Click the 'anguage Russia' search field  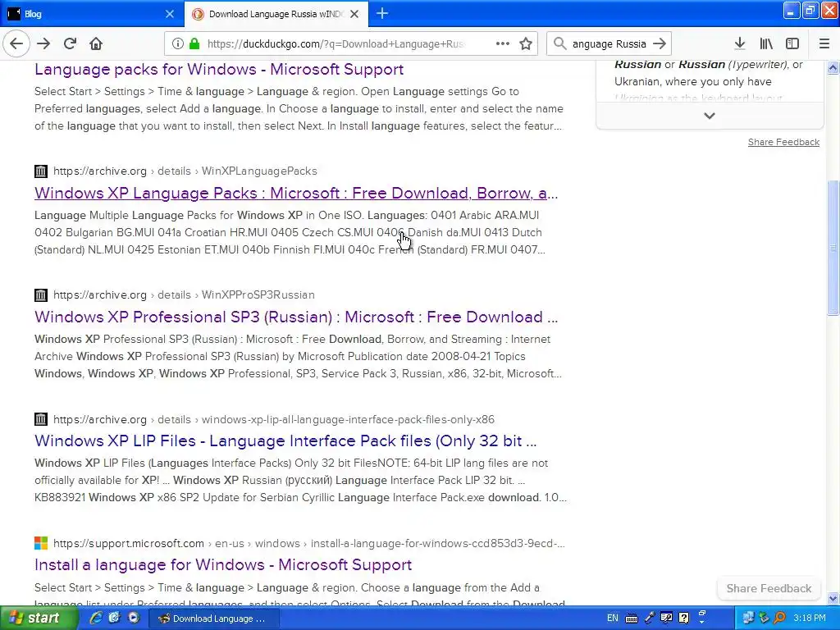click(609, 44)
